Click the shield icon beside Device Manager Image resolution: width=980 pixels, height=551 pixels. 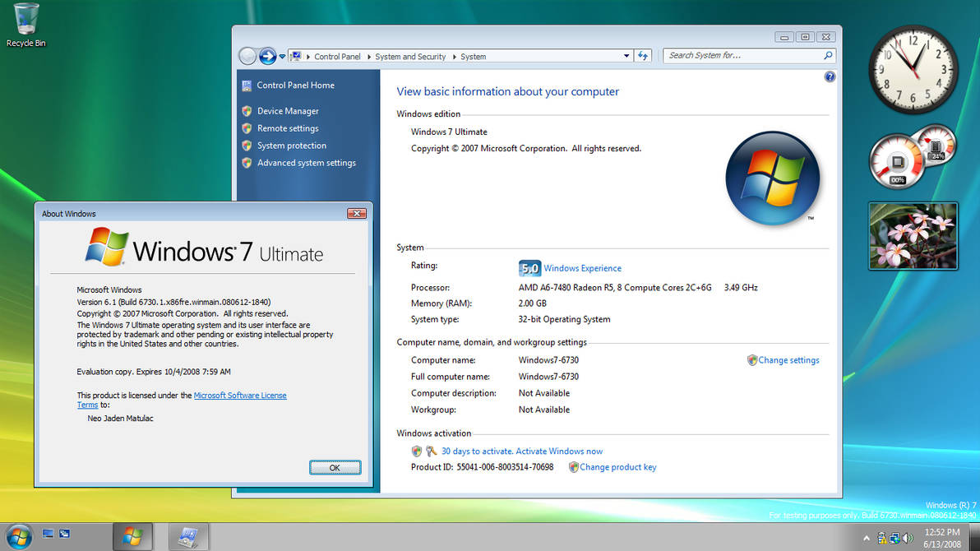tap(247, 111)
